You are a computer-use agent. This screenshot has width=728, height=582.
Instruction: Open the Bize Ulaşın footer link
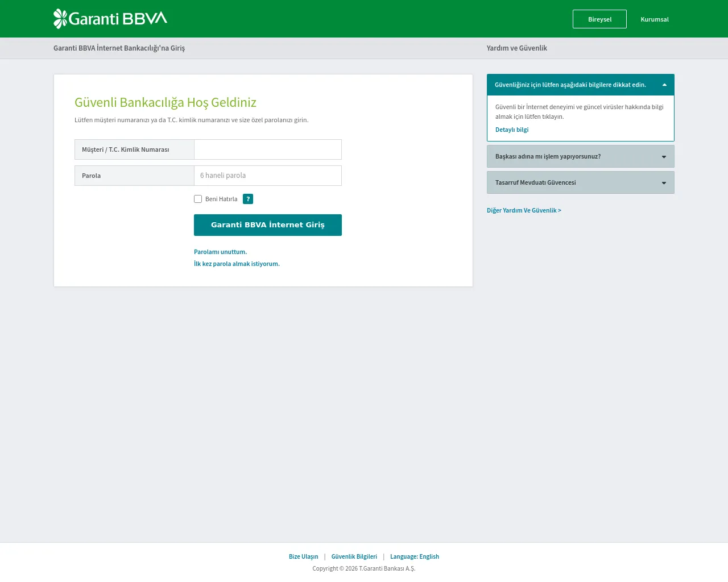pos(304,556)
